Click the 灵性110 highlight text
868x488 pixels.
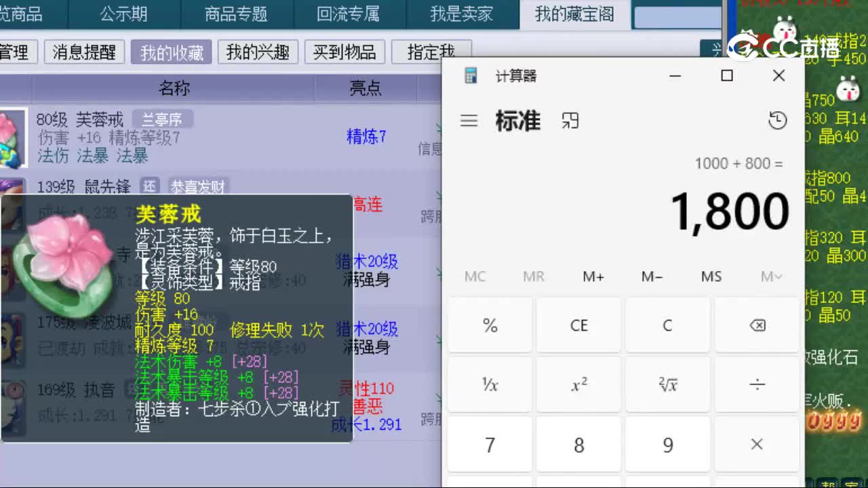coord(367,389)
